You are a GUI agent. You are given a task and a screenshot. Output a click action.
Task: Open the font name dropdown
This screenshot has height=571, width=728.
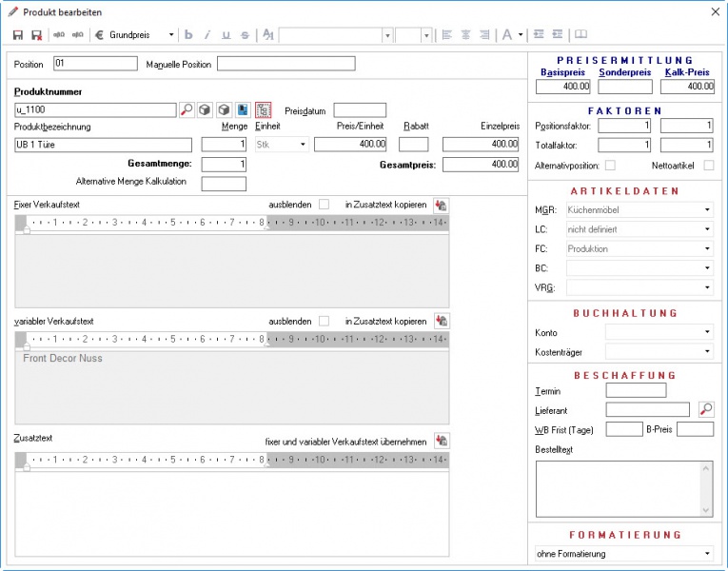[x=387, y=35]
